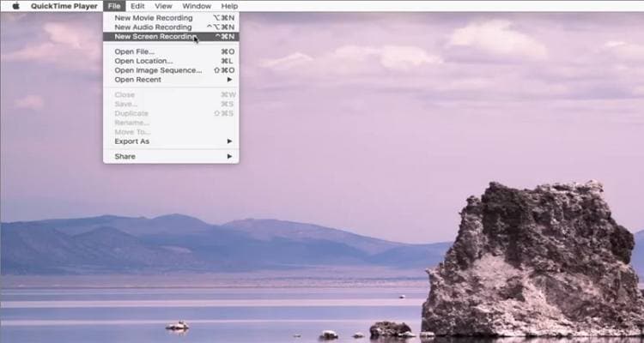This screenshot has width=644, height=343.
Task: Expand the Share submenu
Action: point(171,156)
